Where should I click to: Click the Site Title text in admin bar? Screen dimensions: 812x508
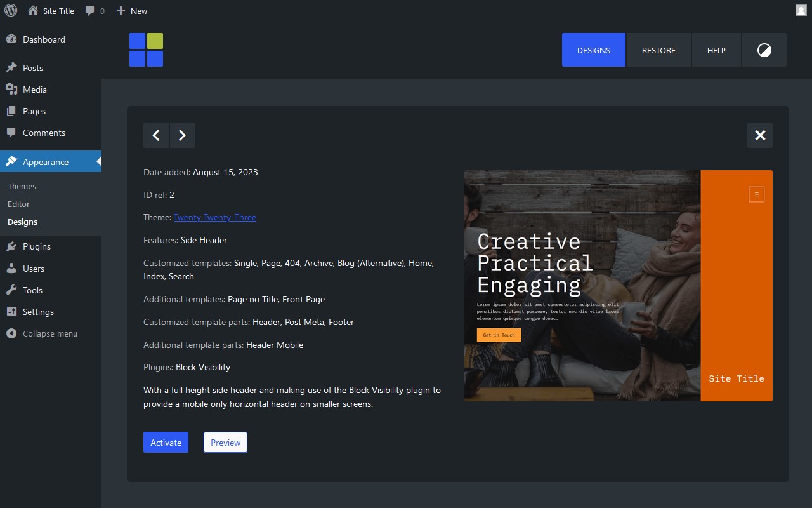[x=58, y=11]
